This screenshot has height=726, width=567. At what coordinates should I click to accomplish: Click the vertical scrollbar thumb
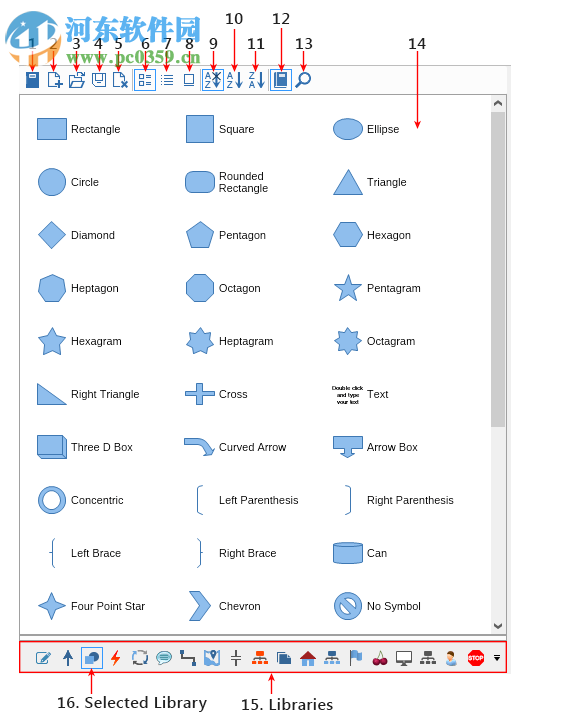pos(498,269)
